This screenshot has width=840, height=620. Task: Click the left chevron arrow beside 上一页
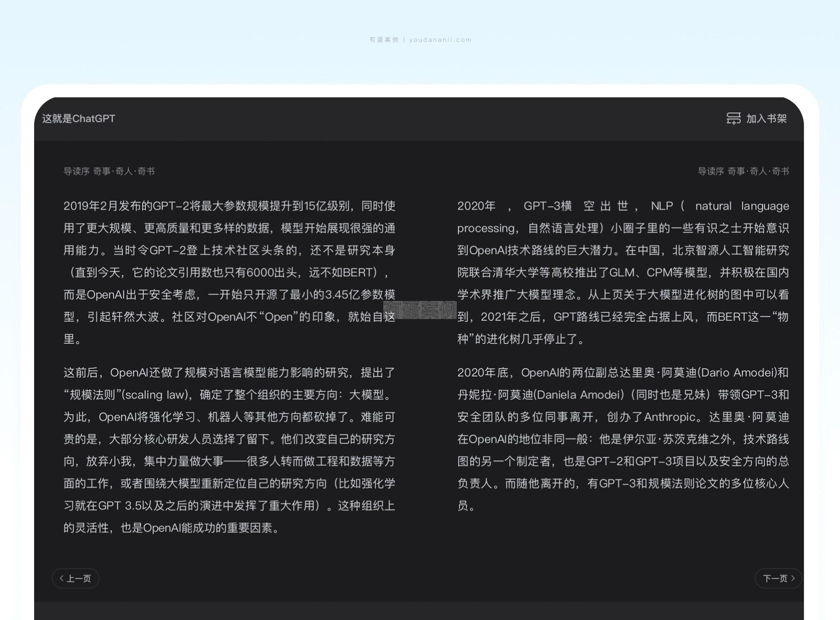(61, 578)
